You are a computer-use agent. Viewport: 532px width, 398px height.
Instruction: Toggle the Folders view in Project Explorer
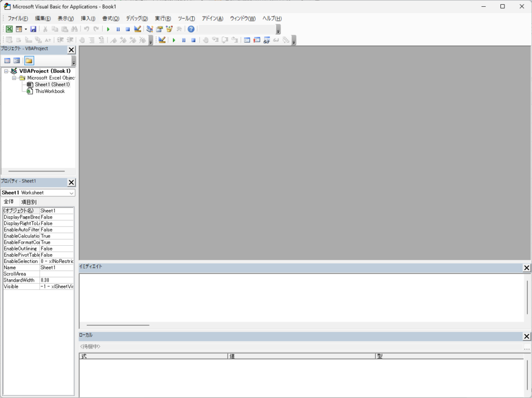click(x=29, y=61)
